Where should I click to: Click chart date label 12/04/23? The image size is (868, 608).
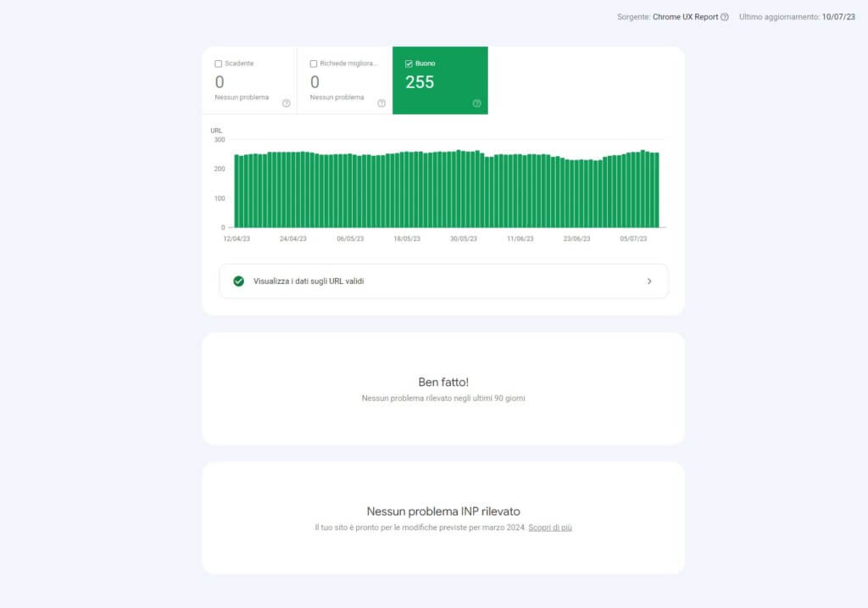236,238
